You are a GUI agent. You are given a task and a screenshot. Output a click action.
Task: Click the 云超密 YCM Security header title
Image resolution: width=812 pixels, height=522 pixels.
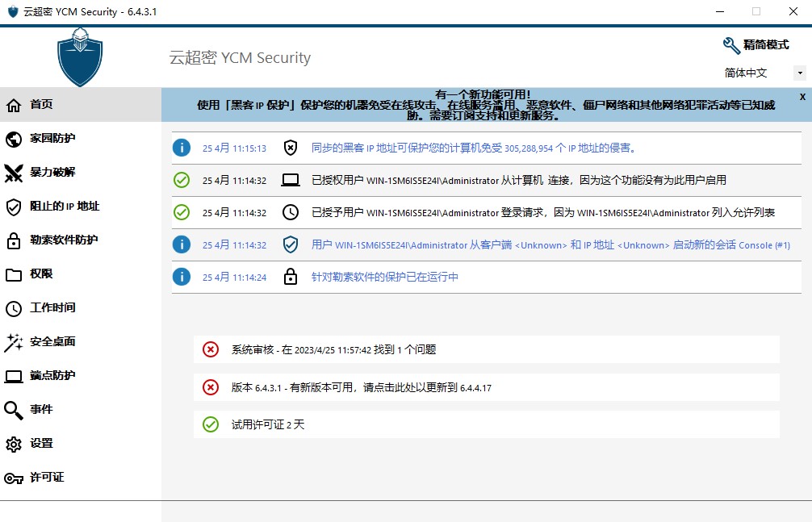[240, 57]
